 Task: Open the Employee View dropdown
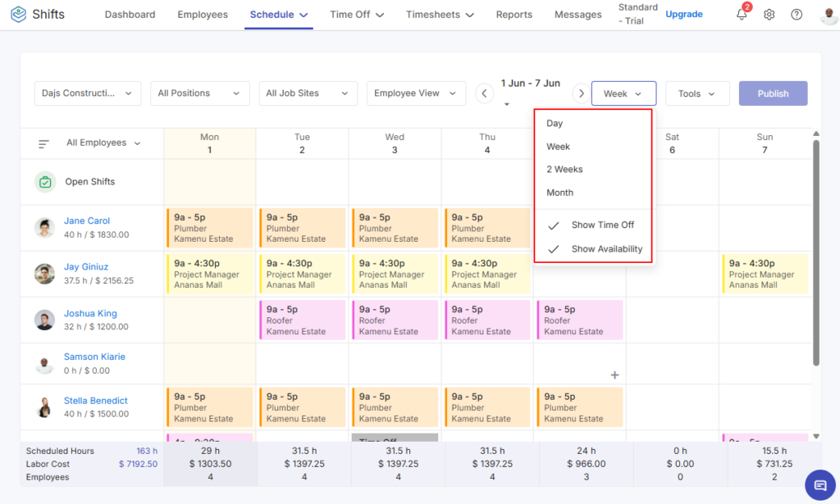416,93
